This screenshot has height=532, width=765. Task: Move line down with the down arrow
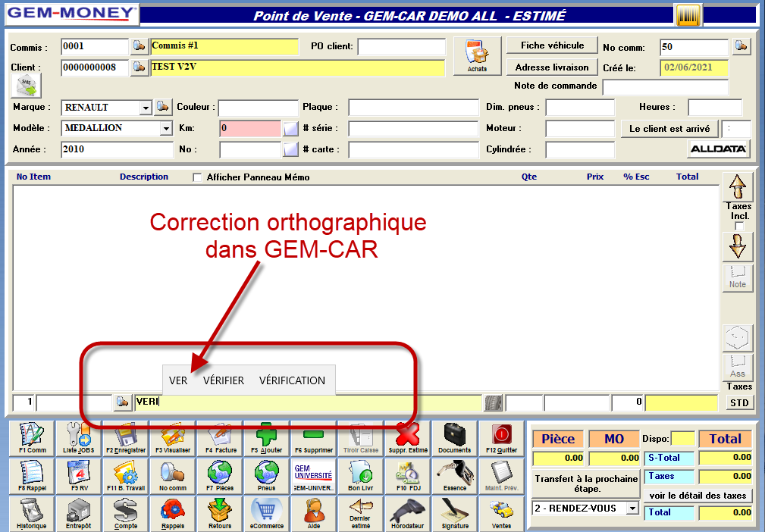(737, 246)
